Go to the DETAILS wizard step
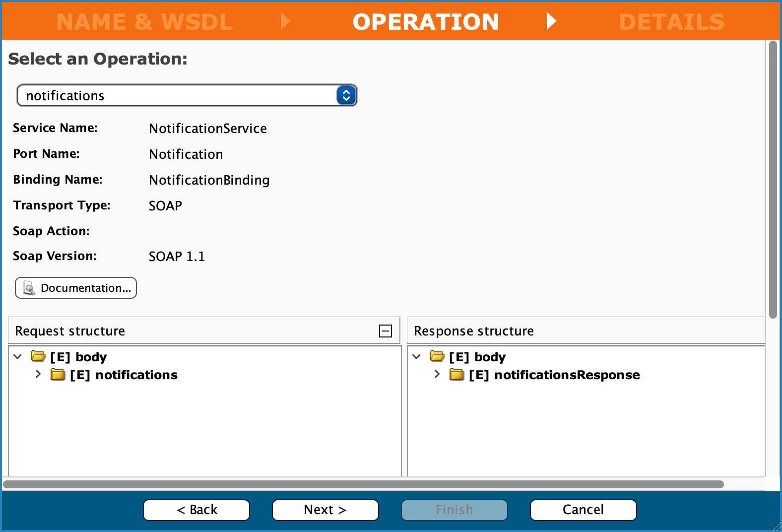Viewport: 782px width, 532px height. 672,22
